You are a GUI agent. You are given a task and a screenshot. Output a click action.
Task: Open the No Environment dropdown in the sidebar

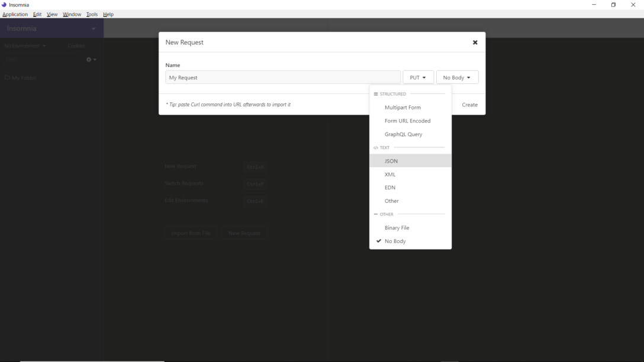(24, 46)
